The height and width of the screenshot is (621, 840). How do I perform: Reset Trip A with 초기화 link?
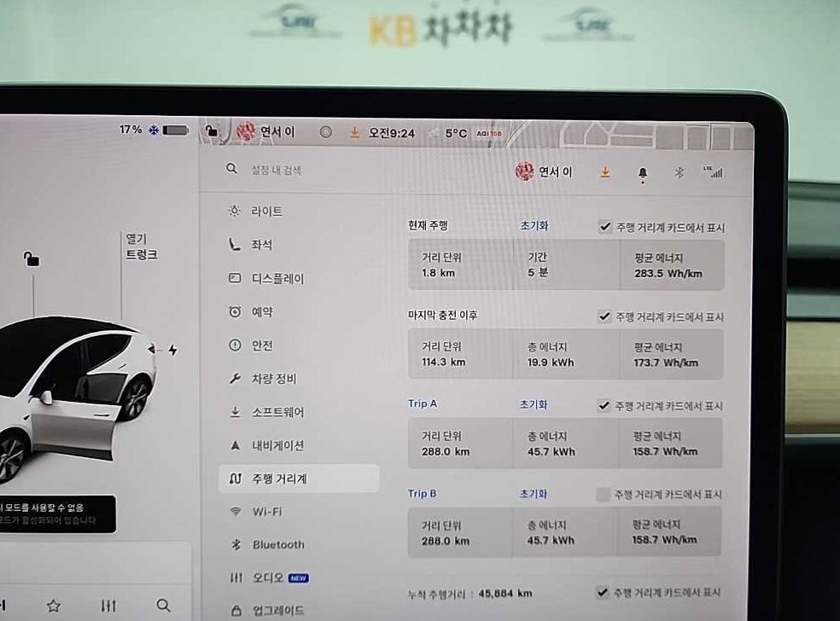tap(533, 404)
